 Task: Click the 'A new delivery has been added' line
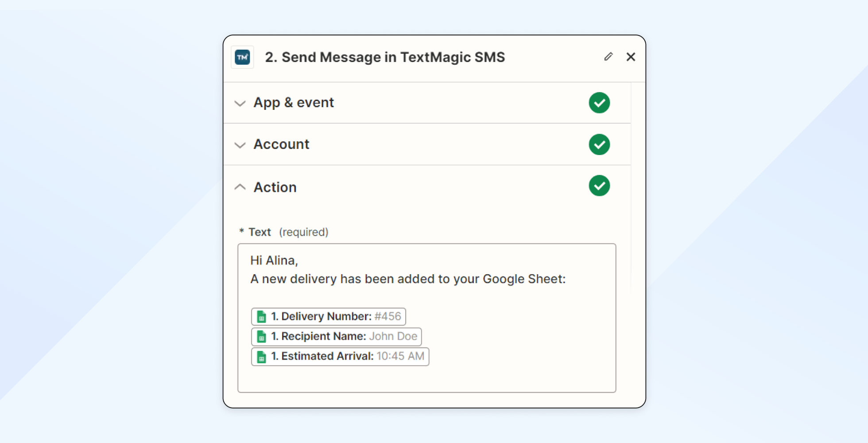pos(408,279)
